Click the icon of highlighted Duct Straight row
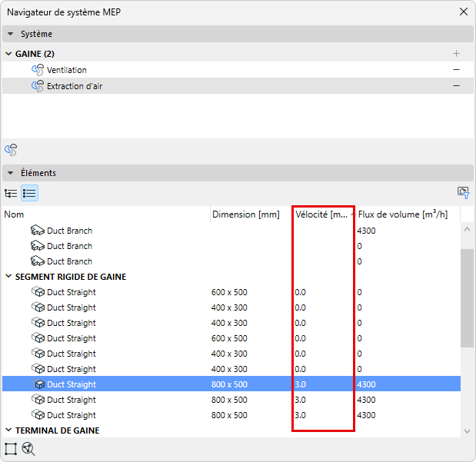 click(38, 384)
